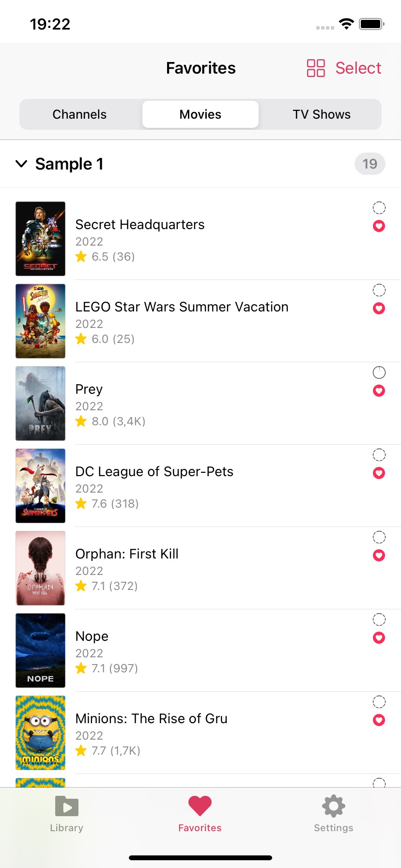Viewport: 401px width, 868px height.
Task: Remove Prey from favorites with heart
Action: (x=379, y=391)
